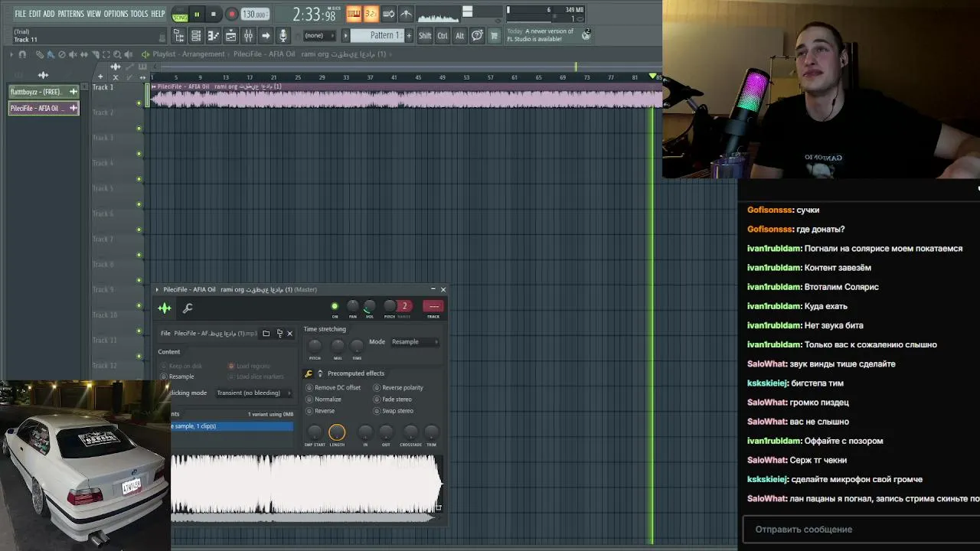980x551 pixels.
Task: Enable Reverse polarity option
Action: pyautogui.click(x=398, y=388)
